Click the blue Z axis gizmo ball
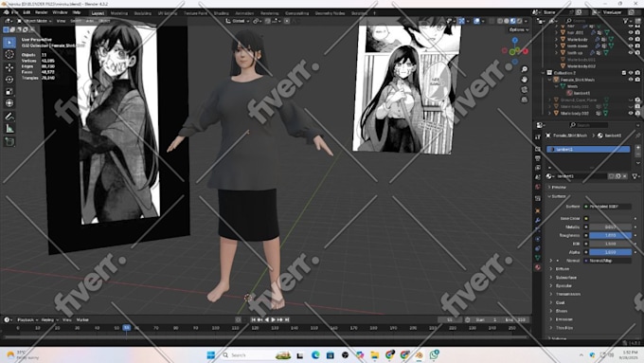644x363 pixels. pos(514,41)
